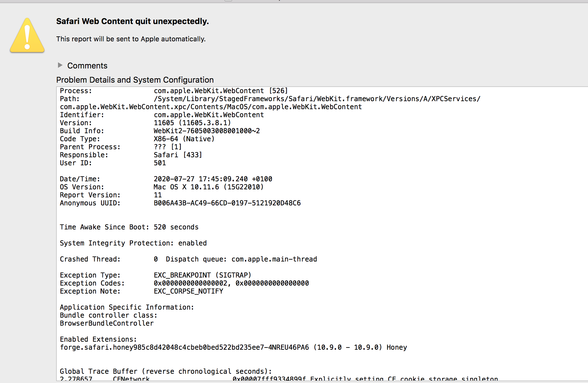Click the User ID value 501

[x=160, y=163]
